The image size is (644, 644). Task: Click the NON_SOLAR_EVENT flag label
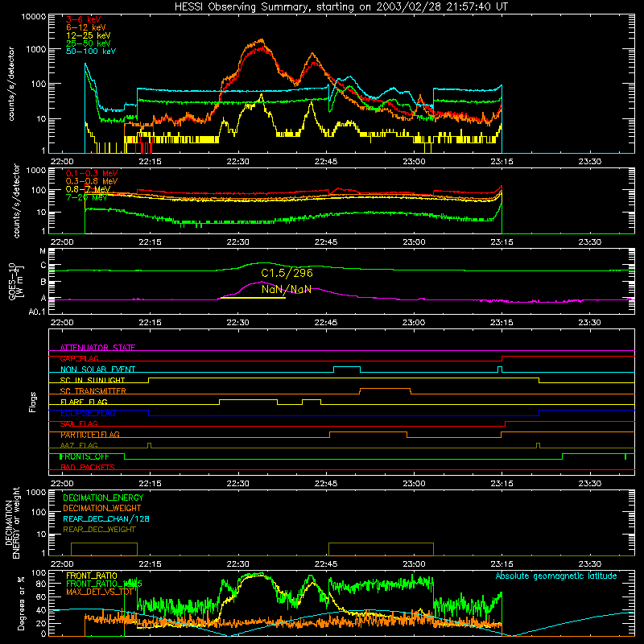[x=97, y=369]
